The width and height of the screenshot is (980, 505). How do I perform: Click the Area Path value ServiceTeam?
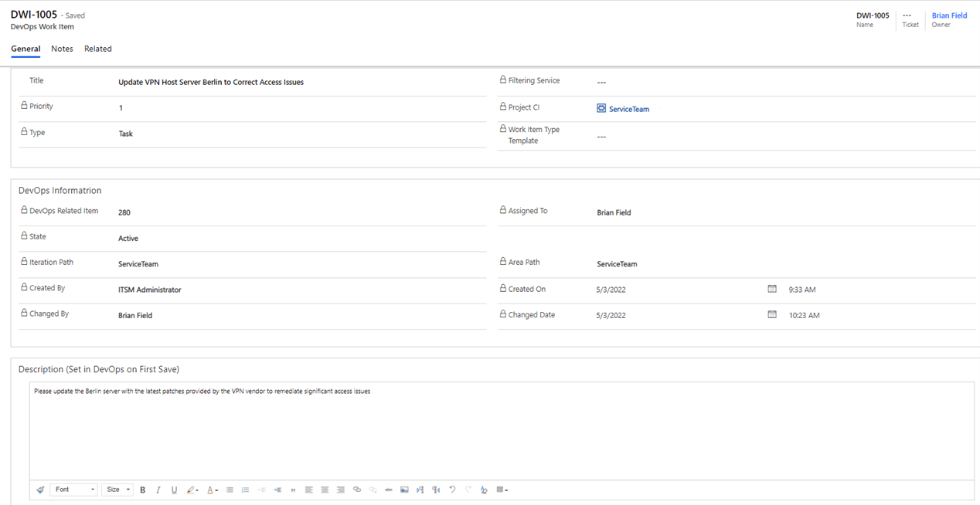pyautogui.click(x=617, y=264)
